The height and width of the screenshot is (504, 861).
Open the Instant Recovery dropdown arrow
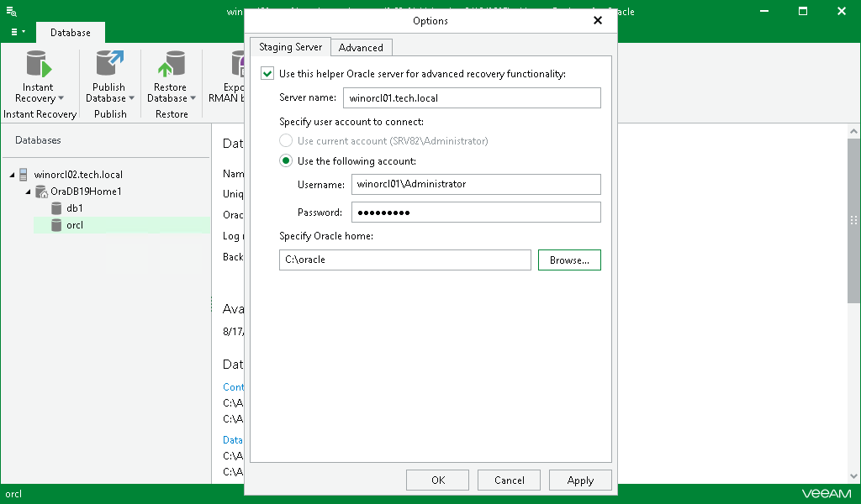point(61,98)
